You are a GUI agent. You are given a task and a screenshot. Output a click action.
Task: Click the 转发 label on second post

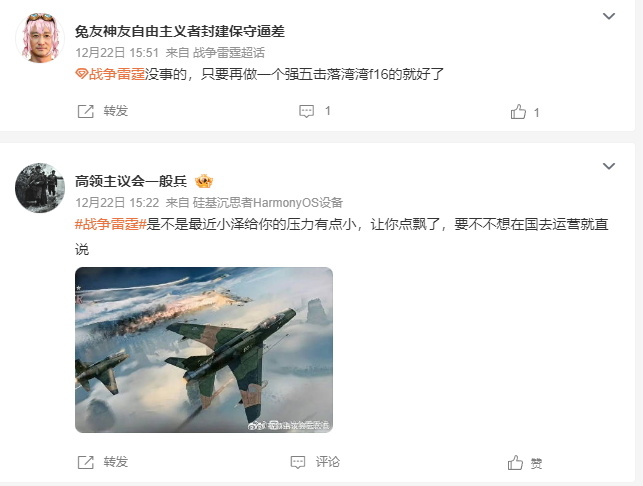pyautogui.click(x=116, y=462)
